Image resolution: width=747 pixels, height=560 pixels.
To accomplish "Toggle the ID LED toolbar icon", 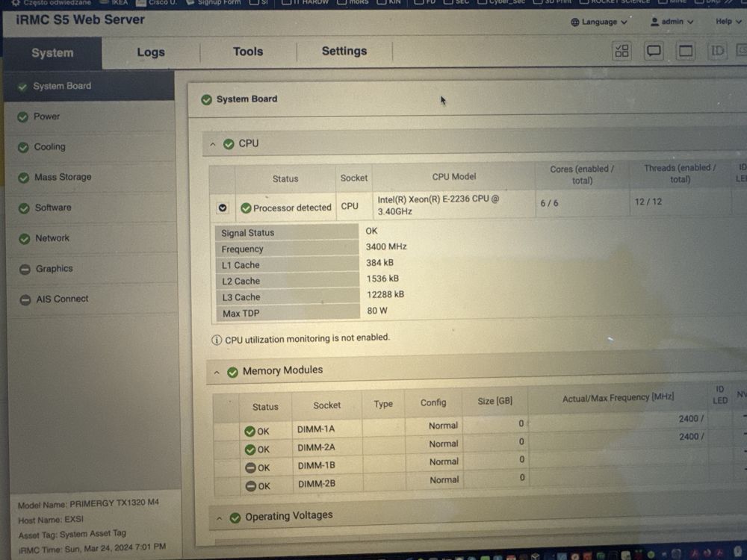I will (717, 51).
